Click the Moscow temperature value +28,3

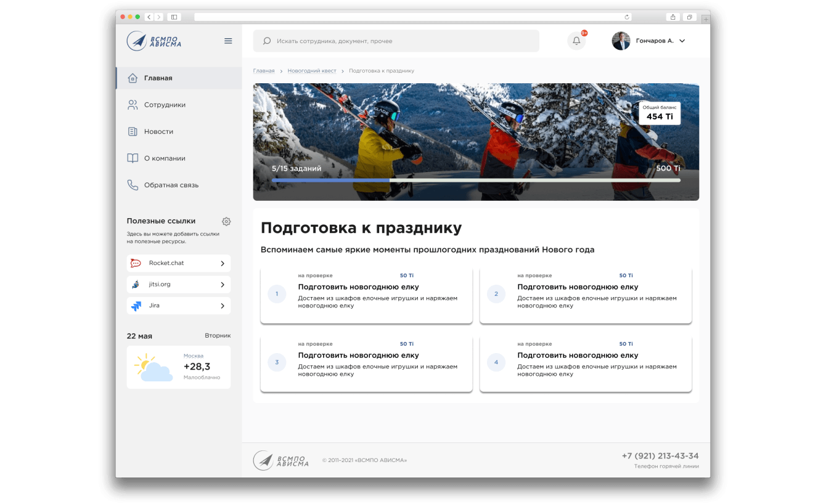click(197, 367)
